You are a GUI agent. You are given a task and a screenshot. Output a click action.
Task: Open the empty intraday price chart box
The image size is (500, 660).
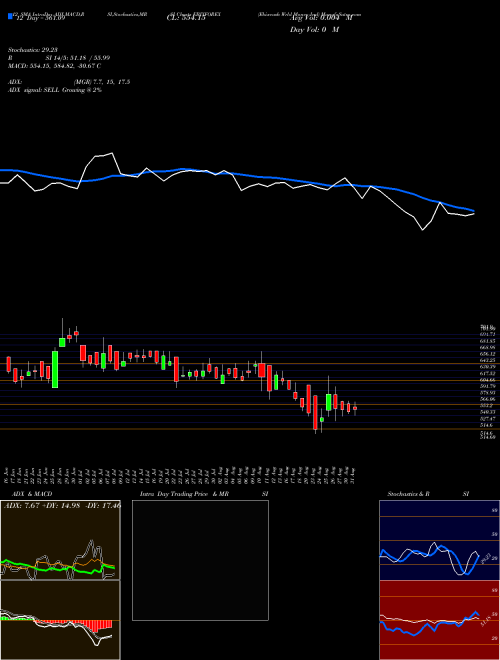[x=200, y=560]
